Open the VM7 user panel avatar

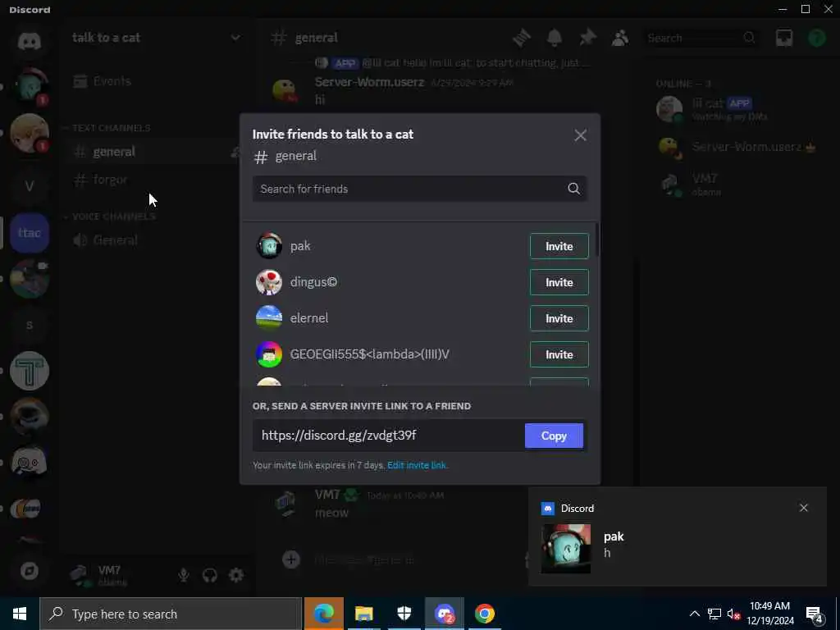(80, 575)
